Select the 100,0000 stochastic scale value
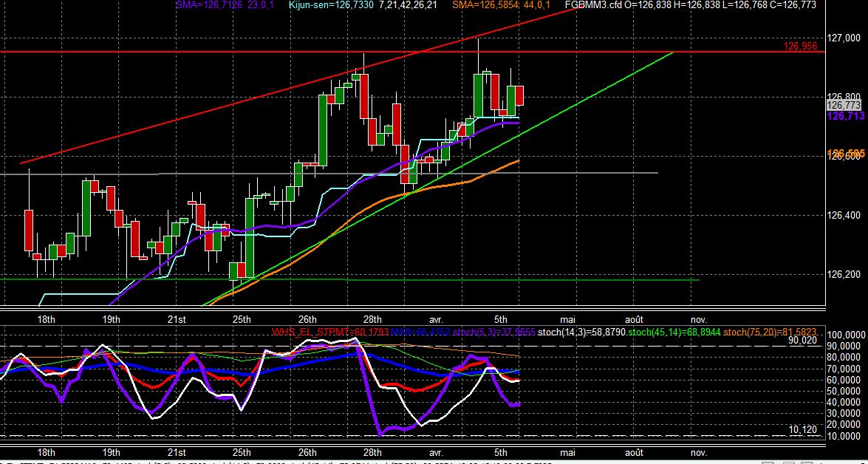Image resolution: width=868 pixels, height=464 pixels. 844,335
